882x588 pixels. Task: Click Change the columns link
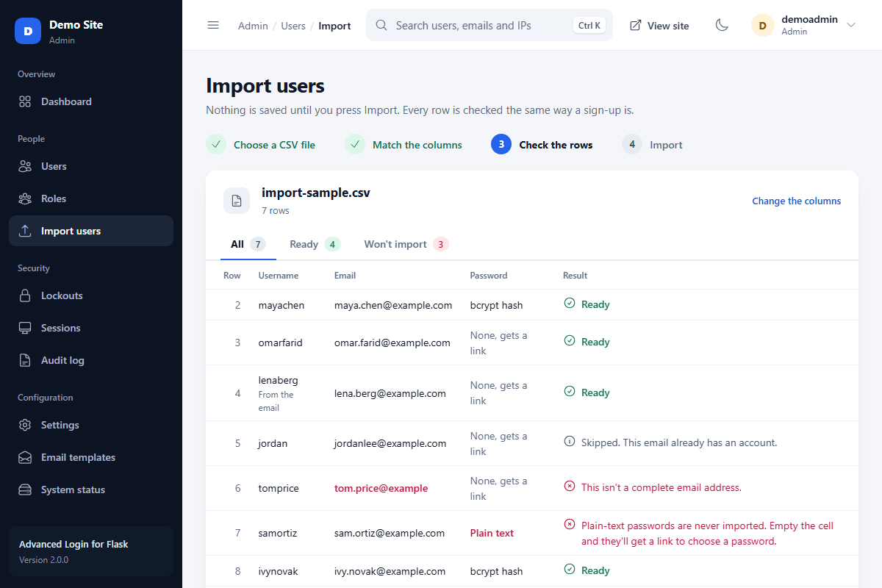[x=796, y=201]
